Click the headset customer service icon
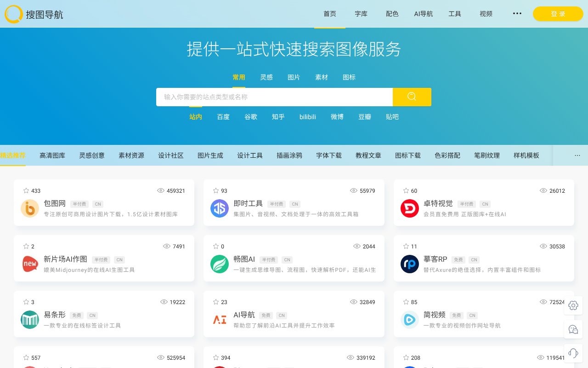The height and width of the screenshot is (368, 588). pos(573,353)
